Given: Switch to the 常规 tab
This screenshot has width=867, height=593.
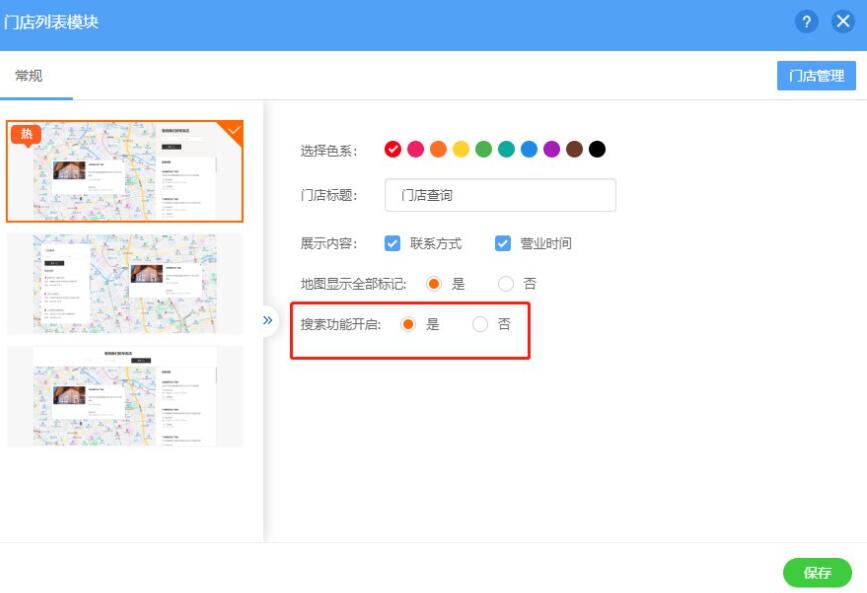Looking at the screenshot, I should click(29, 76).
